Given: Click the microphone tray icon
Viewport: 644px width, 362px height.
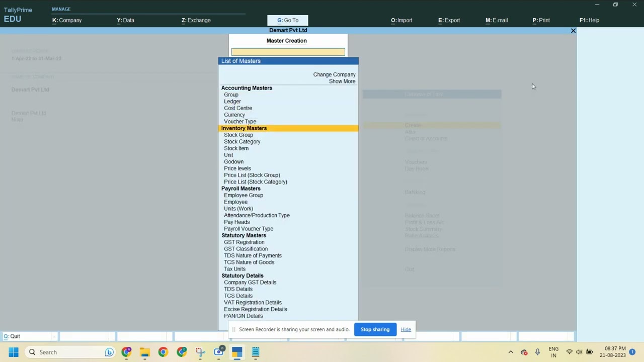Looking at the screenshot, I should point(537,352).
